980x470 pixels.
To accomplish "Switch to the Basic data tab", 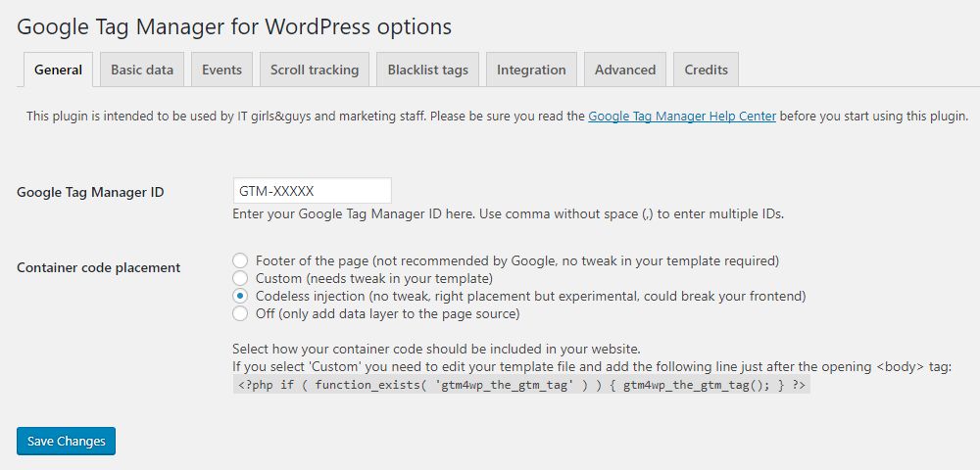I will pyautogui.click(x=142, y=70).
